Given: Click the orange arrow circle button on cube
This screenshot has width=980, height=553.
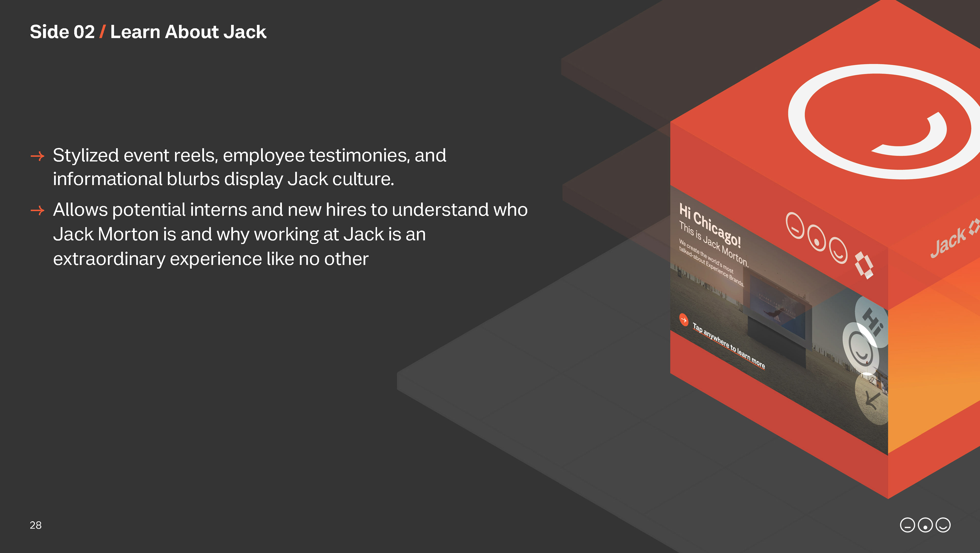Looking at the screenshot, I should point(684,320).
